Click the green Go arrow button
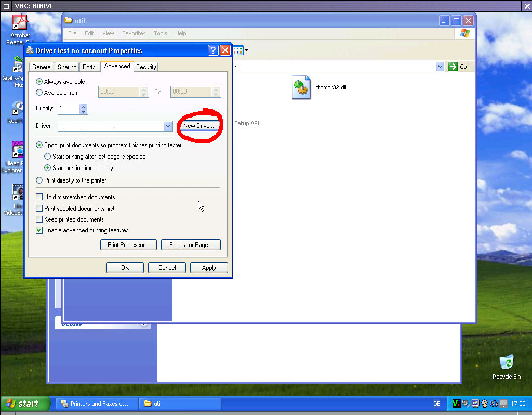Image resolution: width=532 pixels, height=415 pixels. pos(453,67)
